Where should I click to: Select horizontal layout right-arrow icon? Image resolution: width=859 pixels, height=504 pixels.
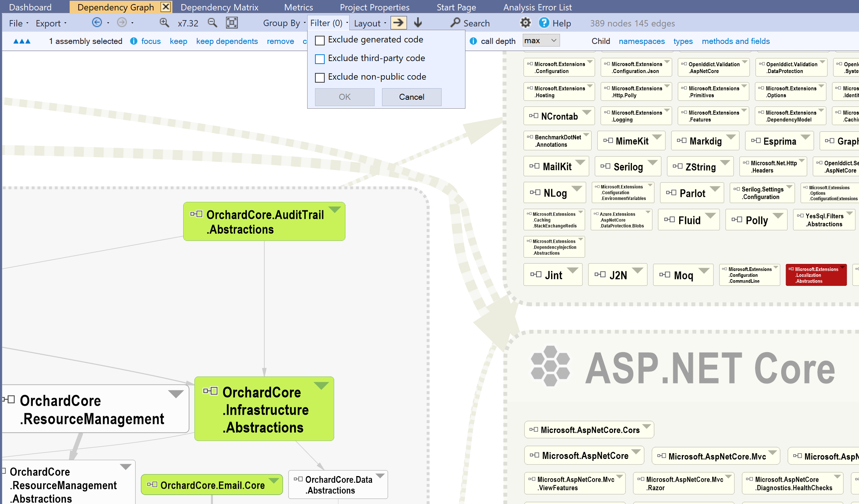pos(398,23)
